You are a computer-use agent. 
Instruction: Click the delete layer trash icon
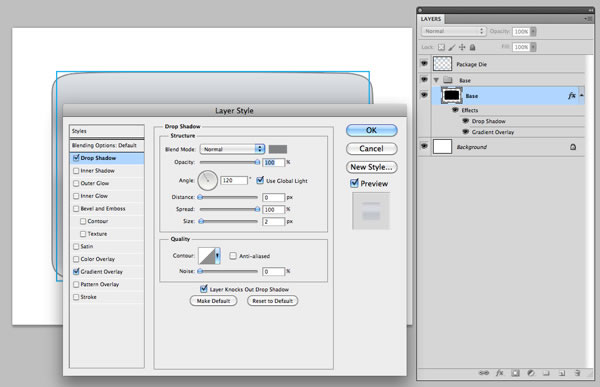[x=577, y=372]
